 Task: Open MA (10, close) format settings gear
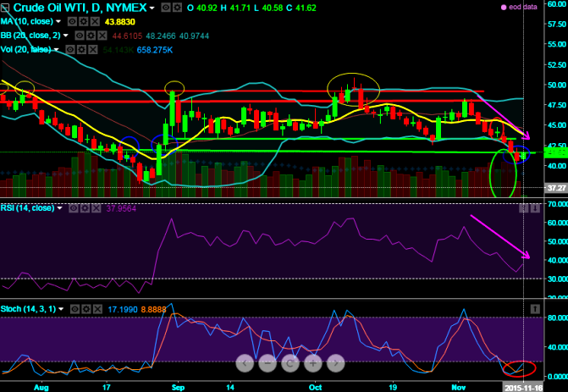pos(84,22)
